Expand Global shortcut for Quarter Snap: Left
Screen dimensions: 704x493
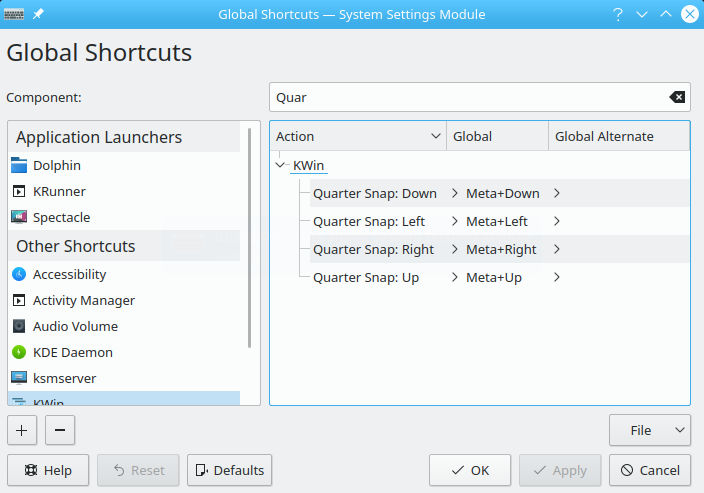(x=455, y=221)
